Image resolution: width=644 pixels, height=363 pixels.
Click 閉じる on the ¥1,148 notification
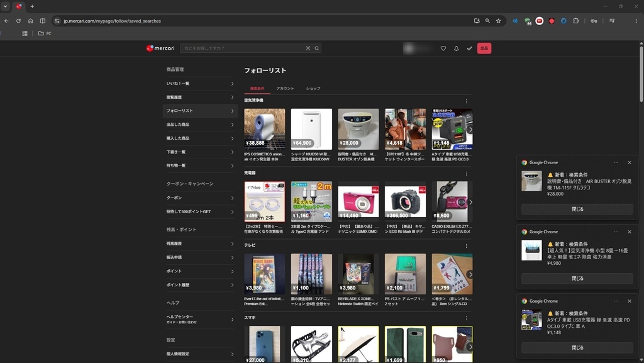click(x=577, y=348)
